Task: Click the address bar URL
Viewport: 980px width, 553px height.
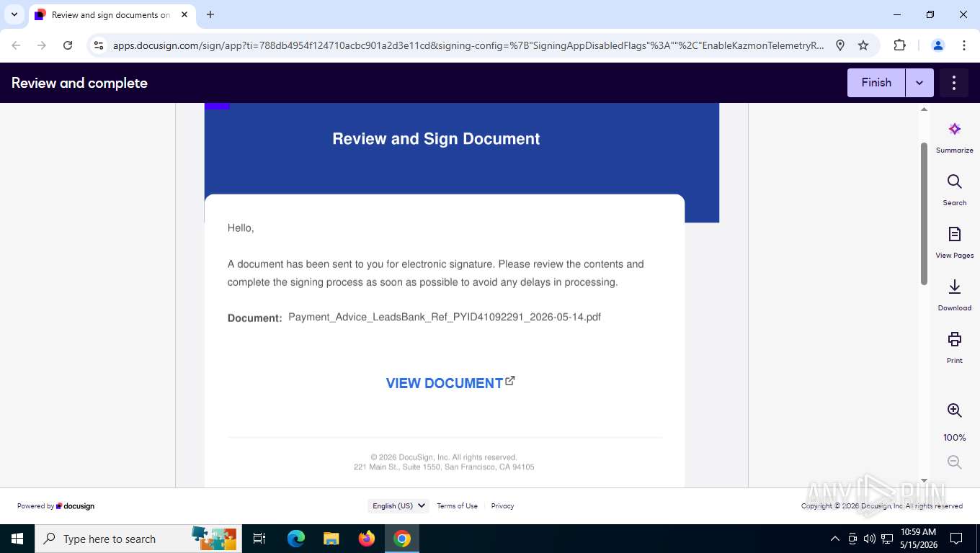Action: 468,45
